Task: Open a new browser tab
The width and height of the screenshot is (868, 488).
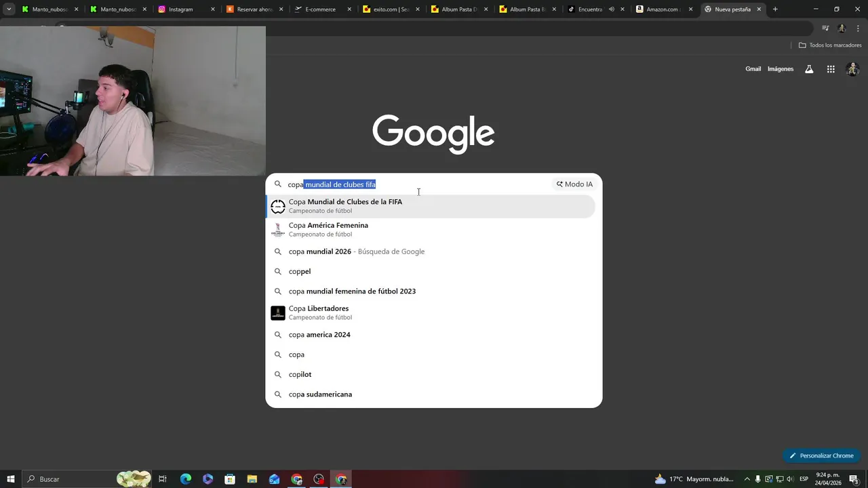Action: (775, 9)
